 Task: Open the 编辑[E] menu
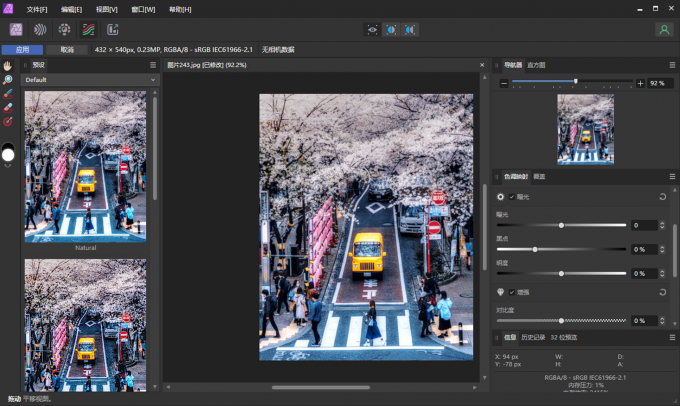[72, 9]
